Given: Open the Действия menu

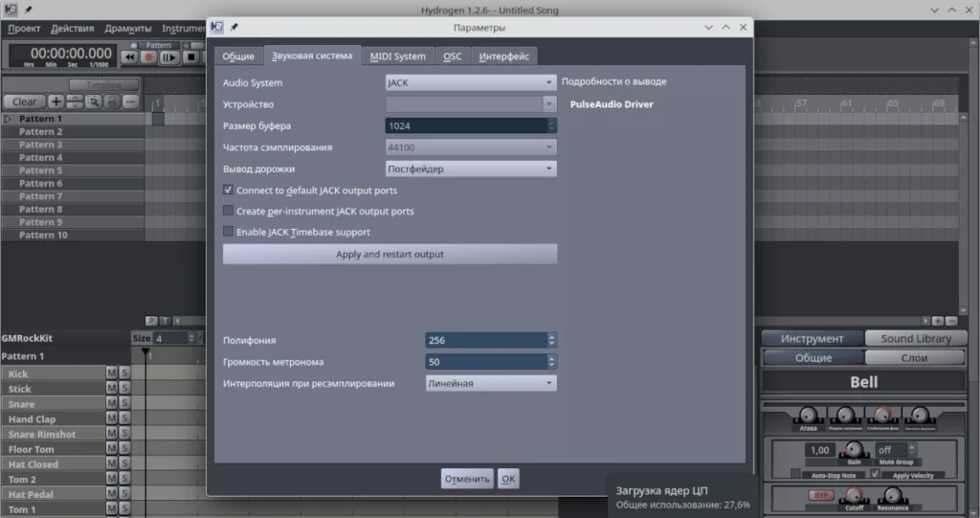Looking at the screenshot, I should pyautogui.click(x=73, y=28).
